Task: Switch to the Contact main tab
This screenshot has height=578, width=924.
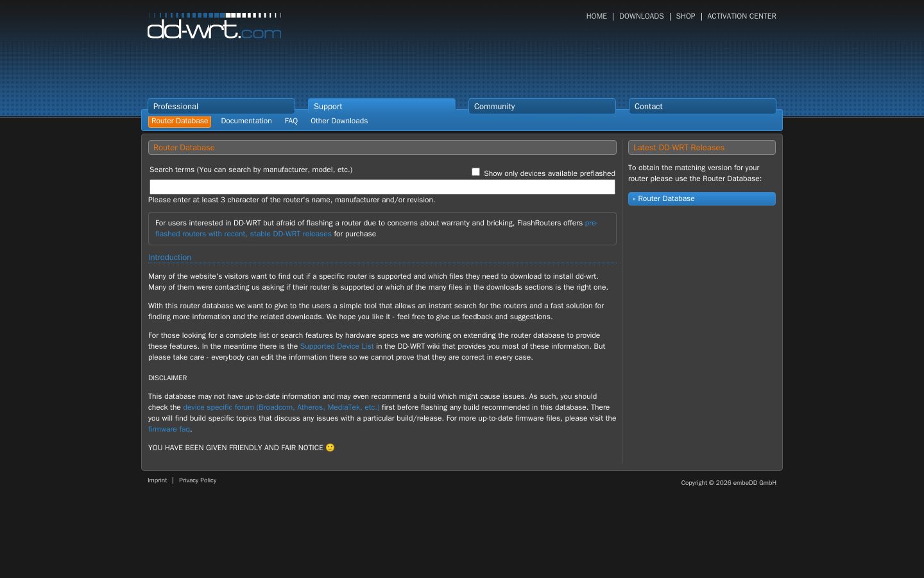Action: click(x=703, y=107)
